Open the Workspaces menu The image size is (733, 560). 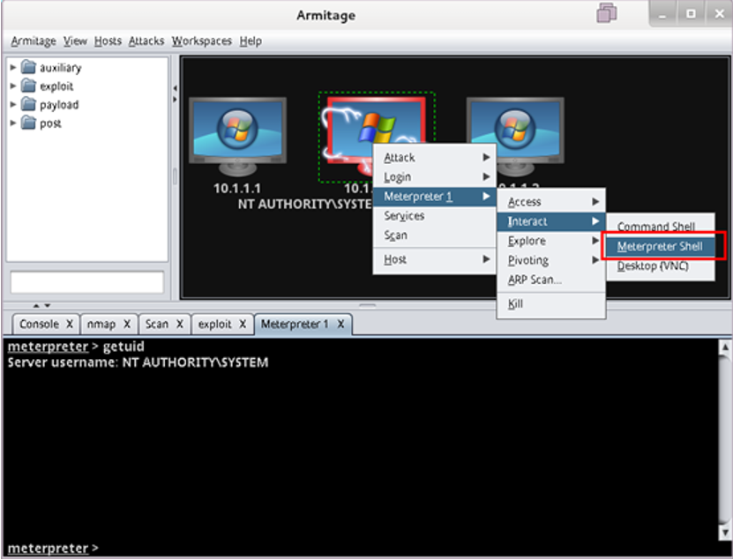[201, 41]
